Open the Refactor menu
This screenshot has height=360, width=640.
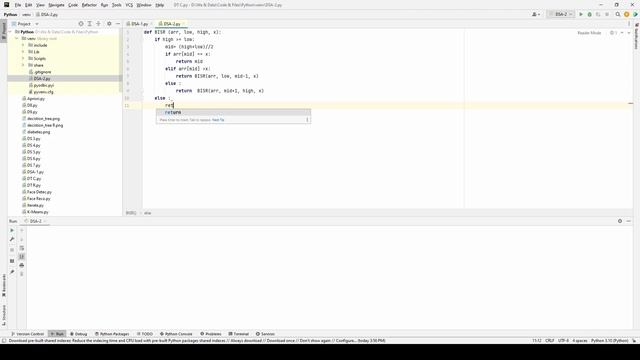point(89,5)
